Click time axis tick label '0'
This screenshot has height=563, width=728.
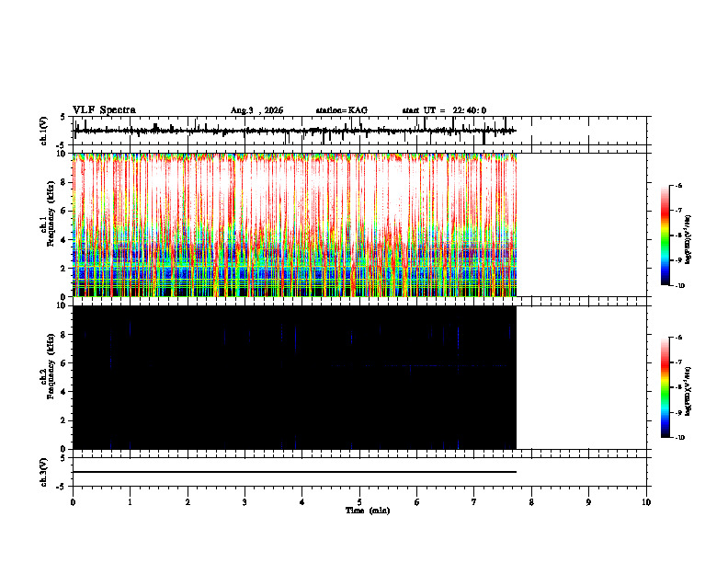[73, 502]
